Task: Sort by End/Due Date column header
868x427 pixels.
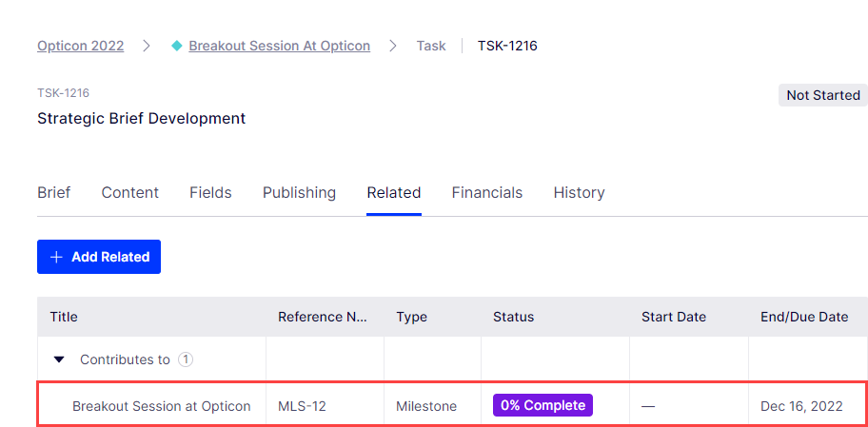Action: [x=804, y=317]
